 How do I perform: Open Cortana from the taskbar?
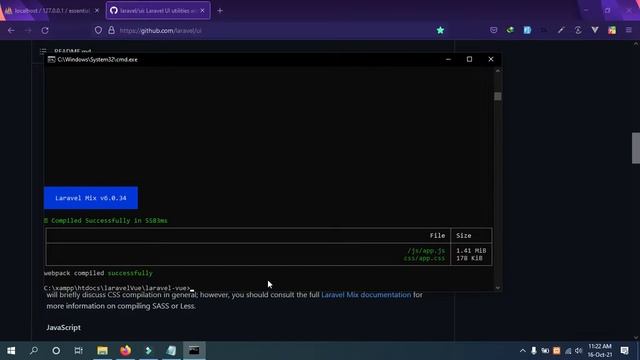[56, 350]
